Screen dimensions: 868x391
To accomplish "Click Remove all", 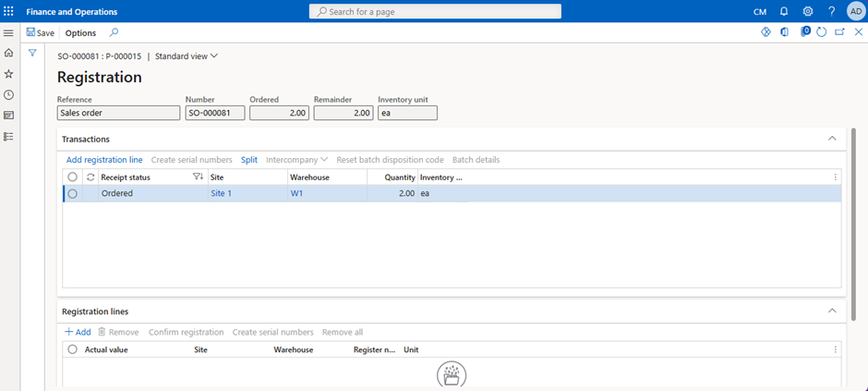I will 343,332.
